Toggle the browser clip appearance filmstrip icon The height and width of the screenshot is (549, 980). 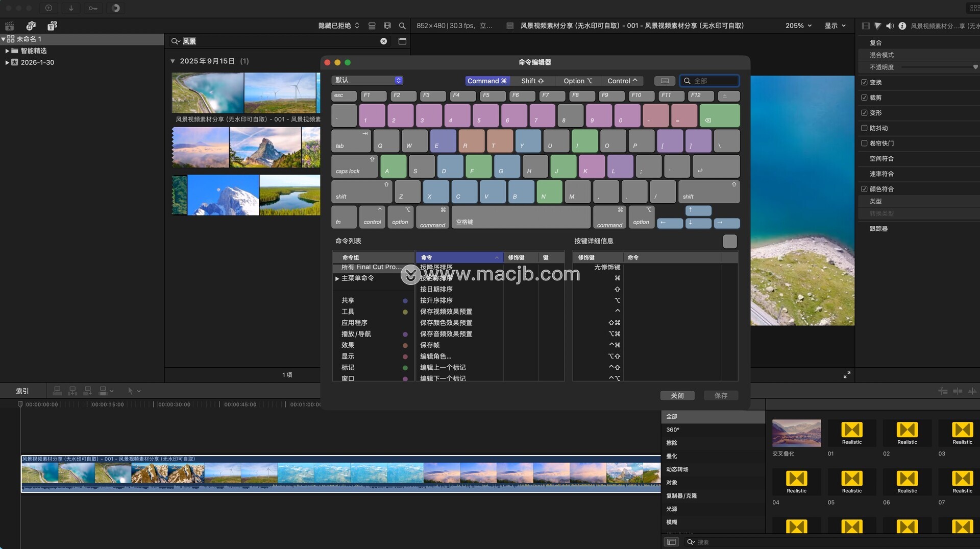point(387,26)
